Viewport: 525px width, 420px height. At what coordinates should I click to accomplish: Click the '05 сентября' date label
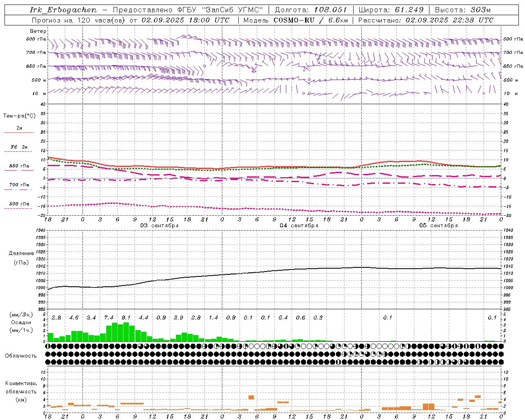pyautogui.click(x=438, y=226)
